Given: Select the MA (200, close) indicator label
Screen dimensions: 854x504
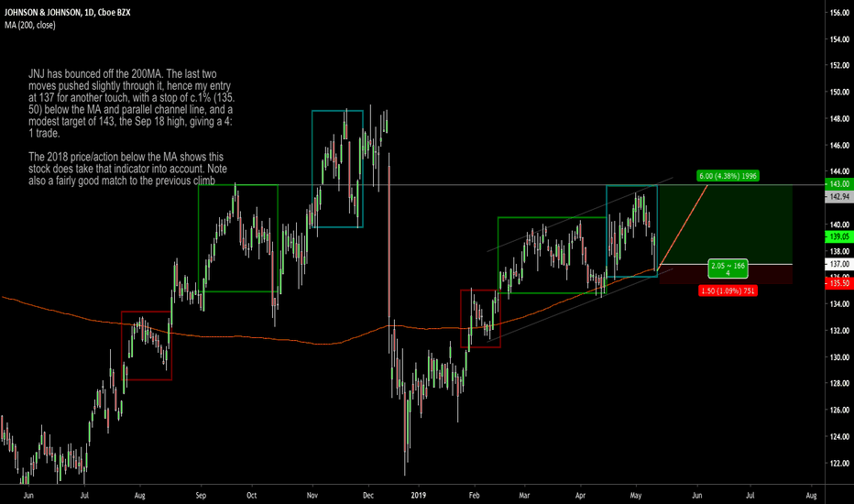Looking at the screenshot, I should (30, 25).
